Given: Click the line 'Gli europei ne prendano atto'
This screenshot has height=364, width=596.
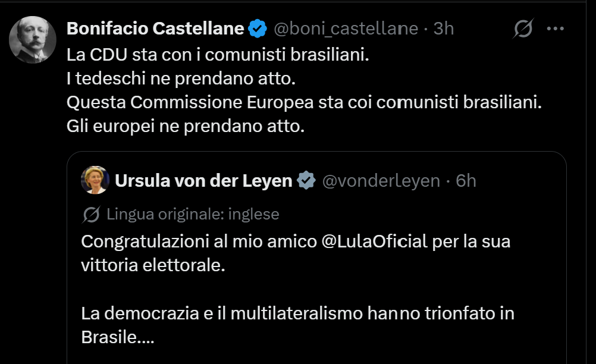Looking at the screenshot, I should click(x=186, y=126).
